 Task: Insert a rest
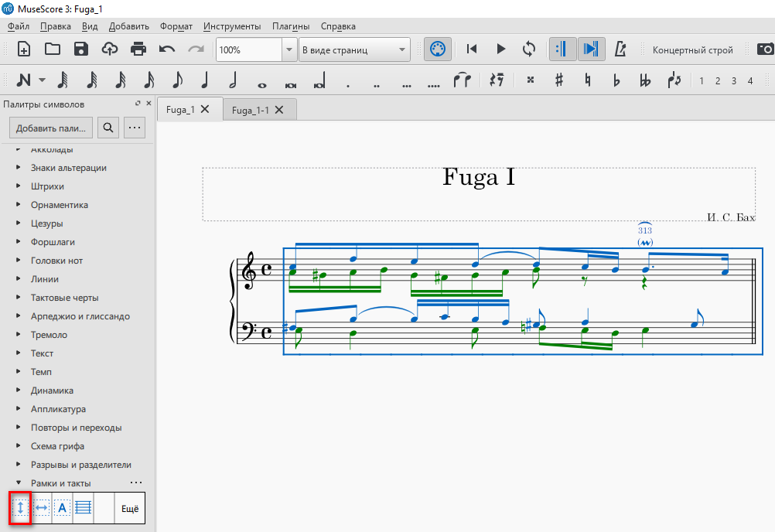(x=497, y=80)
